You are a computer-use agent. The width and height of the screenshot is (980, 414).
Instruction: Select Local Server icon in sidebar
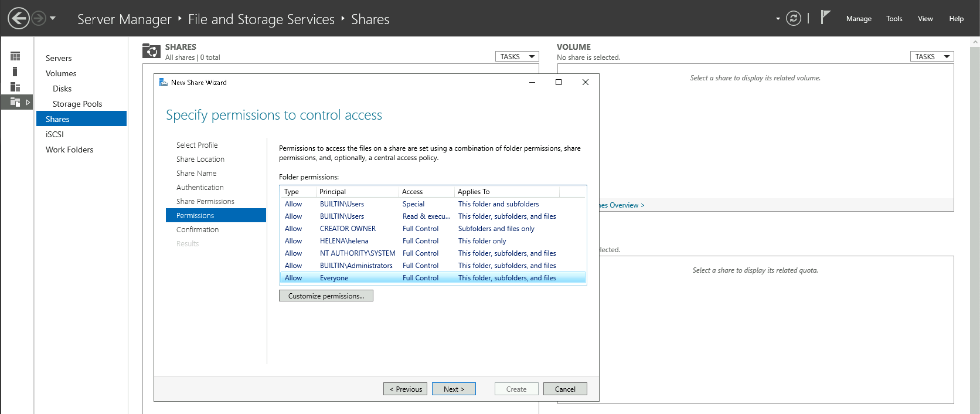15,72
